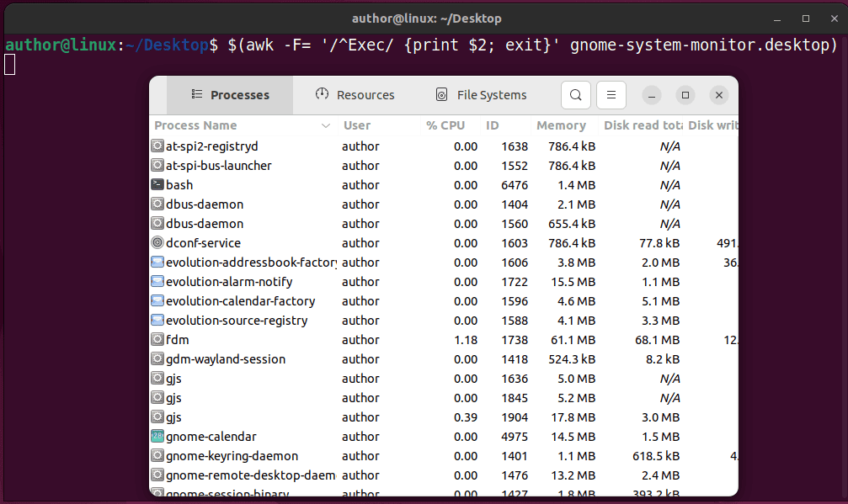Switch to the Resources tab
The height and width of the screenshot is (504, 848).
[x=355, y=94]
